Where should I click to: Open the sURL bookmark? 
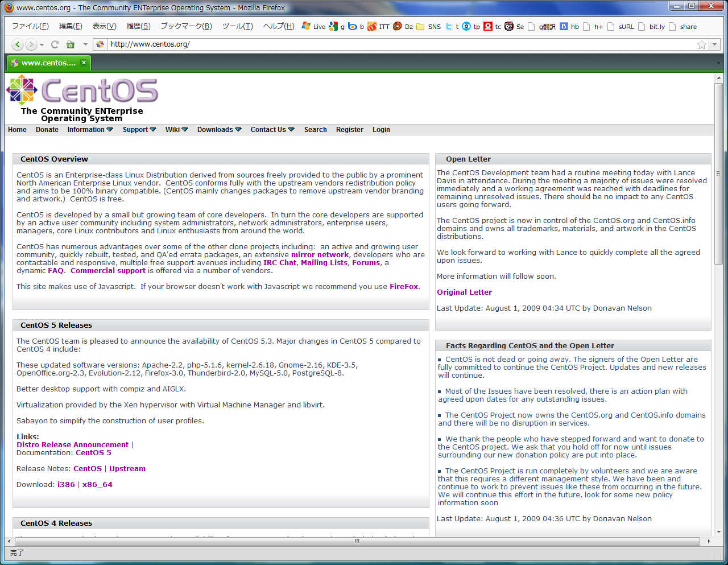[x=621, y=26]
